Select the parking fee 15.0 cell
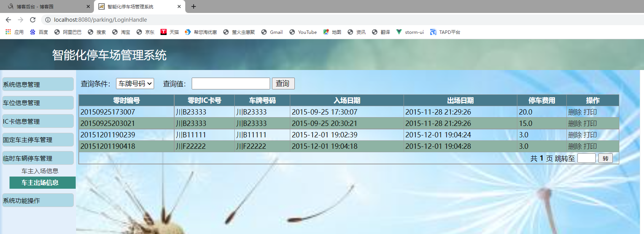The image size is (644, 234). [x=542, y=123]
